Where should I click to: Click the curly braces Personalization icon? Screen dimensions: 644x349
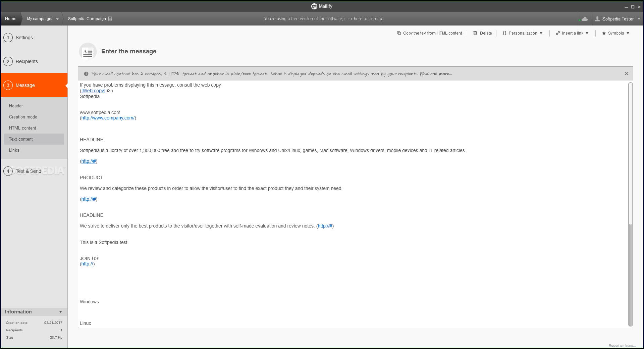tap(504, 33)
